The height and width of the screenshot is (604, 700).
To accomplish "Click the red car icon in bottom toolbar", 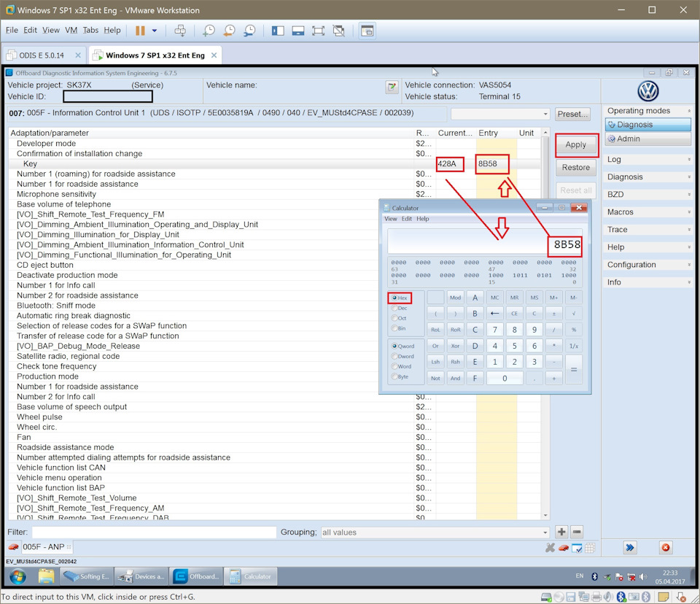I will pos(564,548).
